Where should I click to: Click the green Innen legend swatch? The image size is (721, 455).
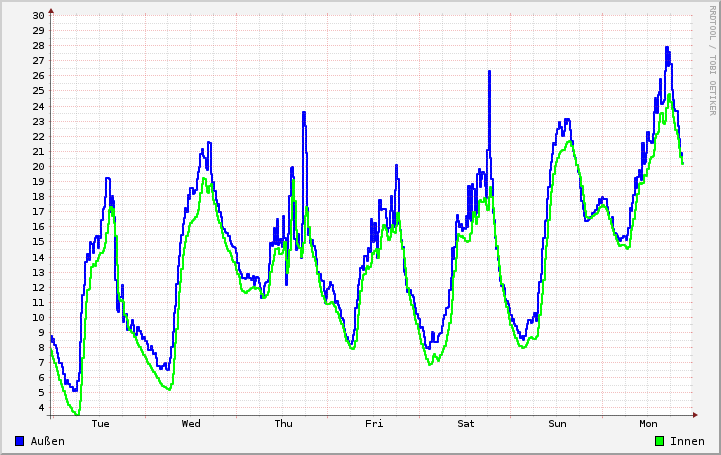659,441
